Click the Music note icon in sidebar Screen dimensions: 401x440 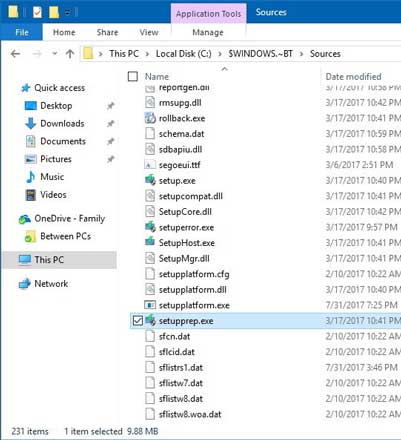[31, 177]
